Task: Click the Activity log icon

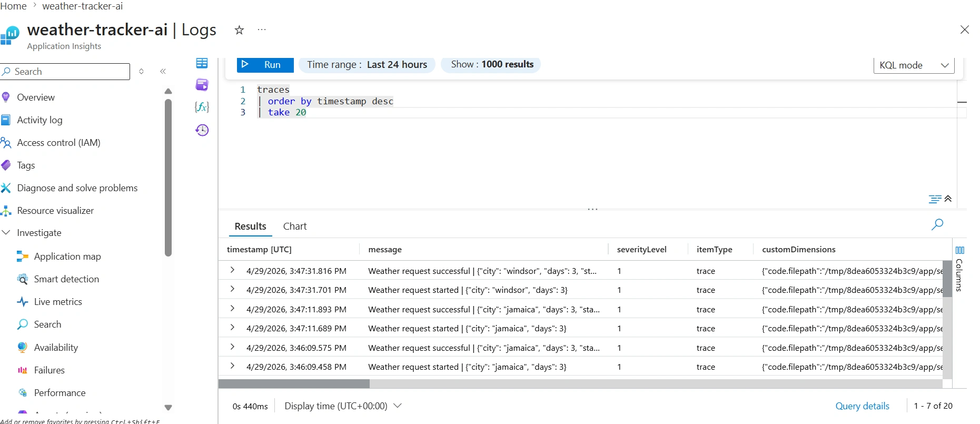Action: coord(6,120)
